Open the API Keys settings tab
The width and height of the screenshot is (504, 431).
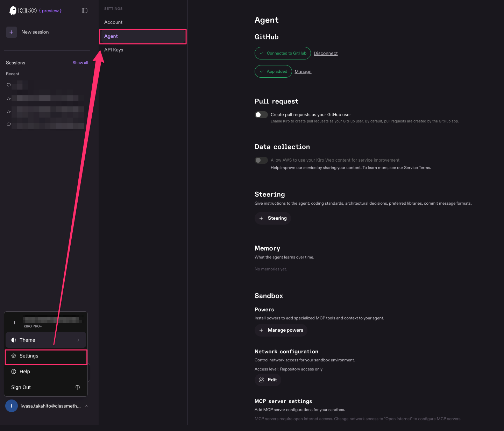click(x=143, y=50)
